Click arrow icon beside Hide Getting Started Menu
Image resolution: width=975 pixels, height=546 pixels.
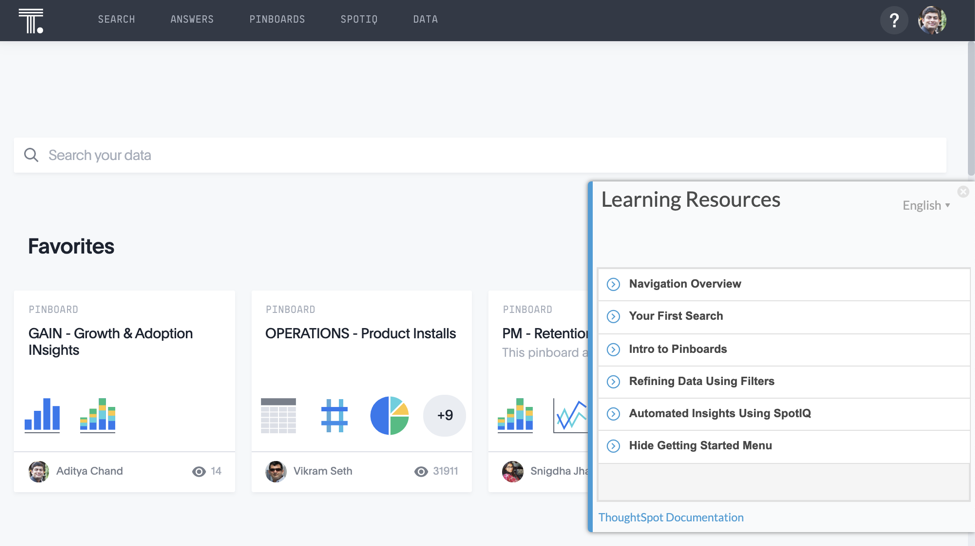(x=613, y=446)
